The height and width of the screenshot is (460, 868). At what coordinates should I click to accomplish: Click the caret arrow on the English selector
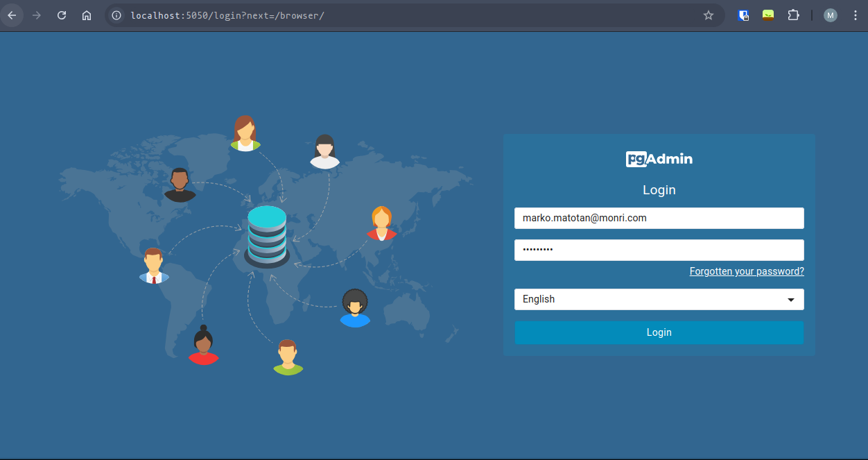tap(791, 299)
